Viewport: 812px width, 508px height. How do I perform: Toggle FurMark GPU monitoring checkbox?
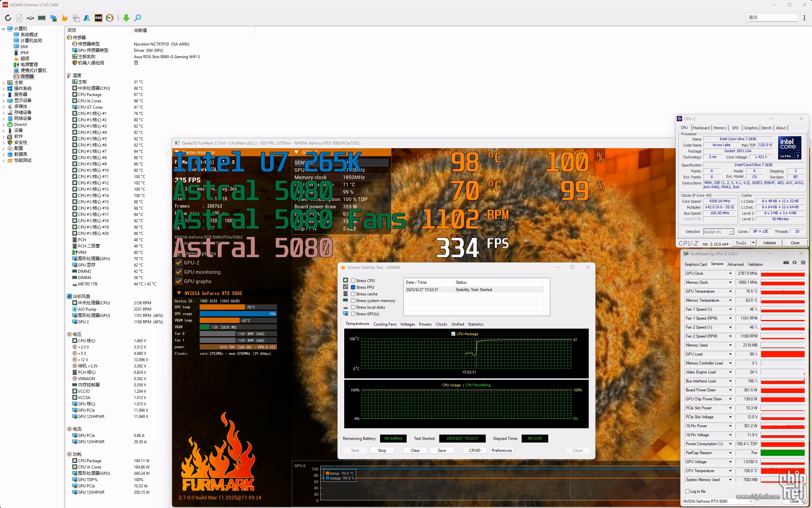[x=179, y=272]
